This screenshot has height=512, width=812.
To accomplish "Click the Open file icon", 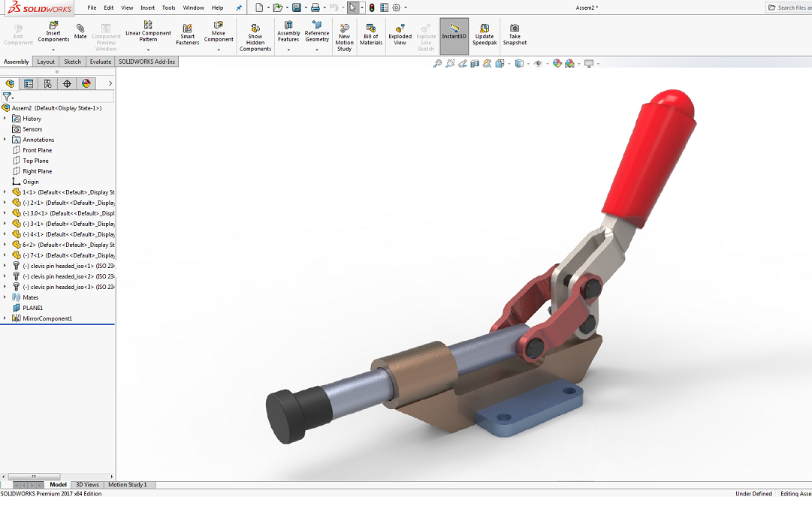I will (278, 8).
